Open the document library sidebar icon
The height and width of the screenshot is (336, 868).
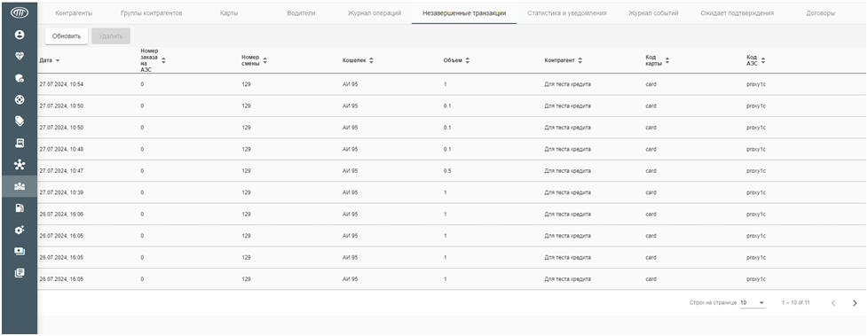[20, 272]
